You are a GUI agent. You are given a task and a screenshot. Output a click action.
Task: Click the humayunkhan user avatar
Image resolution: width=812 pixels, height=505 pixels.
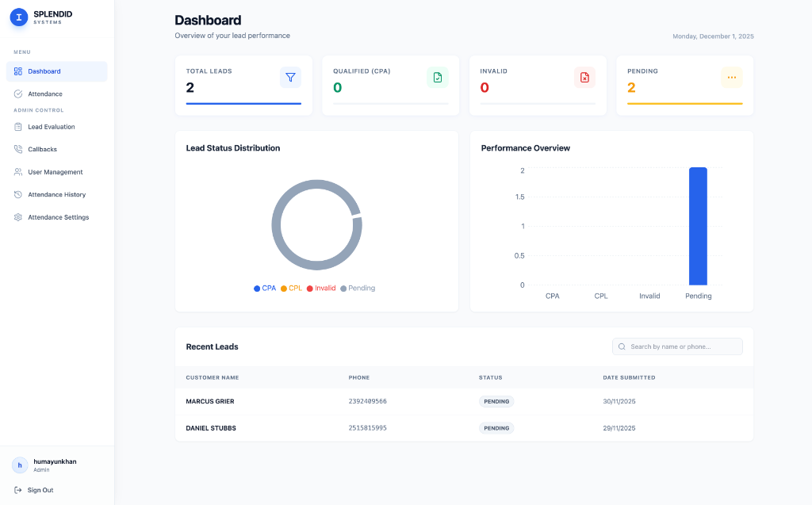(20, 465)
